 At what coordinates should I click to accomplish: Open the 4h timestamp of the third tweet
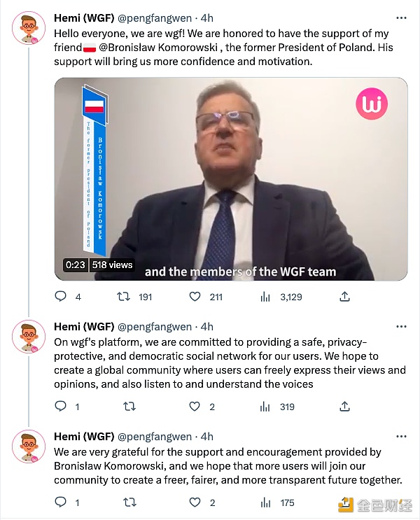point(206,437)
